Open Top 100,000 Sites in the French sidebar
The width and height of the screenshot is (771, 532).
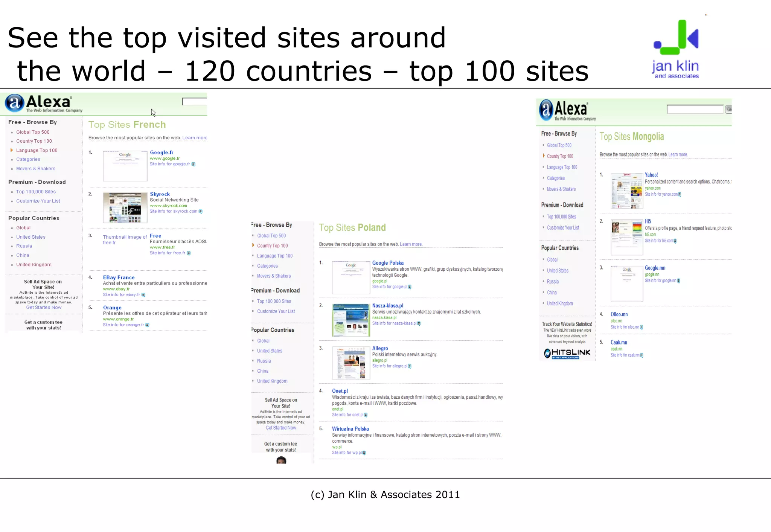(x=36, y=192)
